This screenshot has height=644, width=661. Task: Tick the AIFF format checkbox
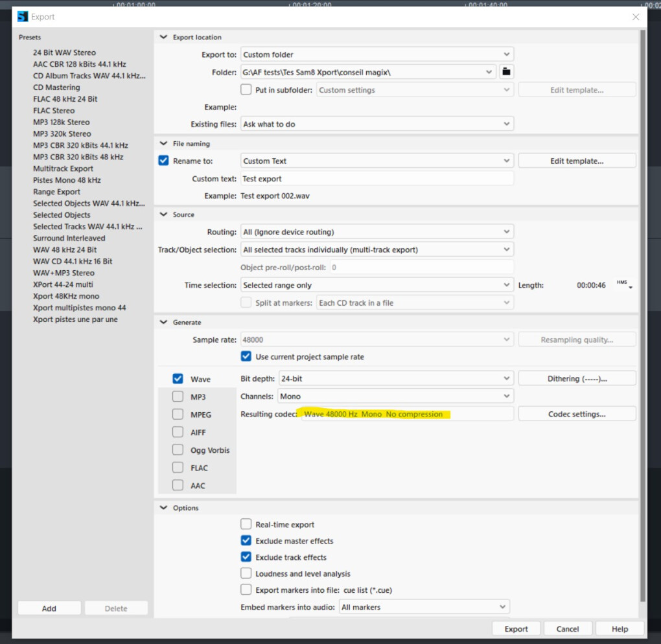[178, 432]
